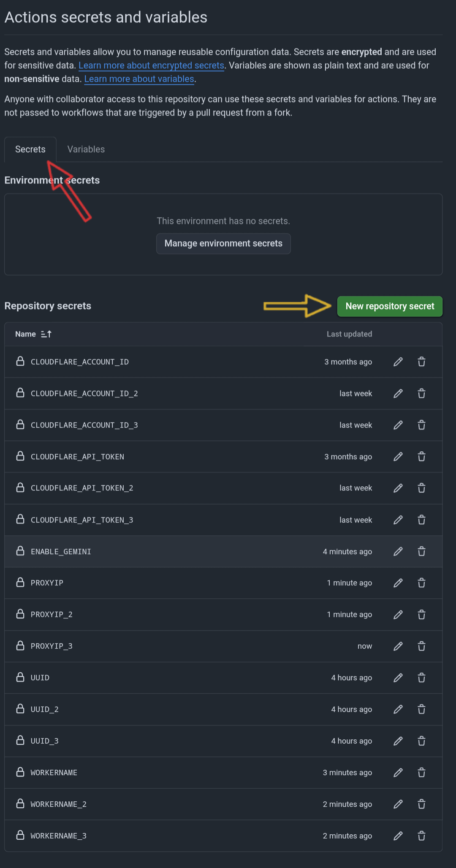Image resolution: width=456 pixels, height=868 pixels.
Task: Click lock icon beside CLOUDFLARE_ACCOUNT_ID
Action: coord(20,361)
